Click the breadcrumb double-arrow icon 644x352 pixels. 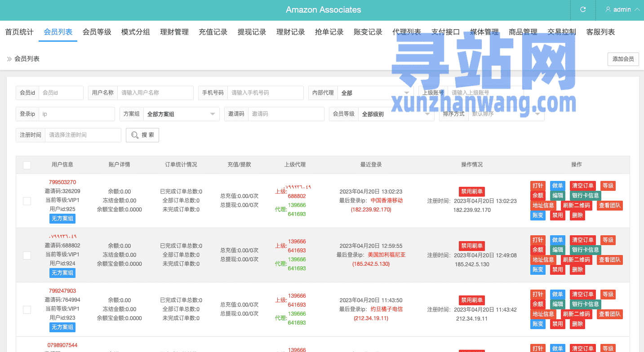click(x=9, y=59)
